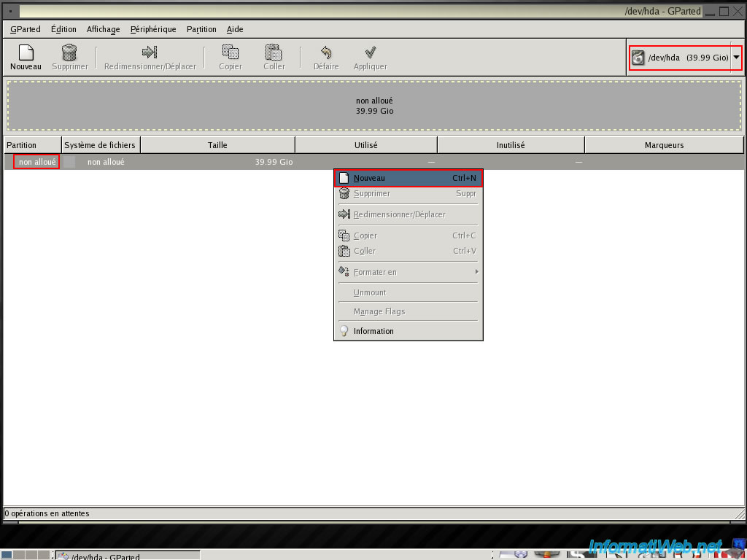The image size is (747, 560).
Task: Click the lightbulb icon next to Information
Action: tap(344, 330)
